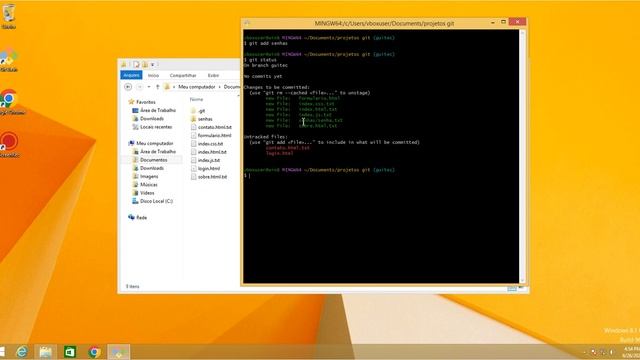640x360 pixels.
Task: Open File Explorer from the taskbar
Action: (x=45, y=351)
